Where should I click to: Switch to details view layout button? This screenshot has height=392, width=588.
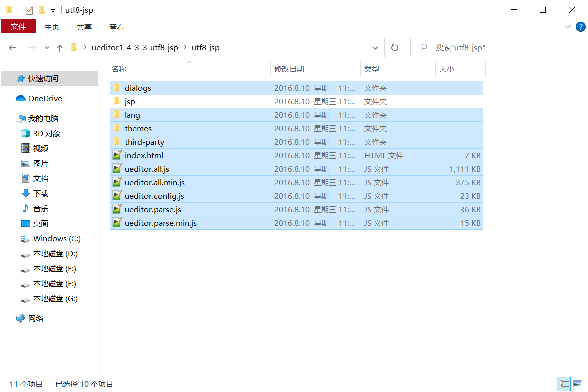564,384
